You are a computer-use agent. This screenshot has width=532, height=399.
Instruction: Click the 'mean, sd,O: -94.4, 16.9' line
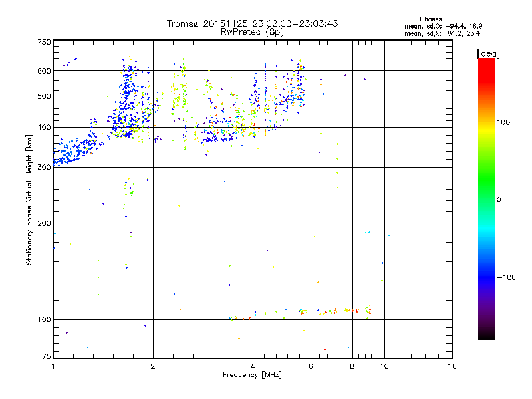444,26
